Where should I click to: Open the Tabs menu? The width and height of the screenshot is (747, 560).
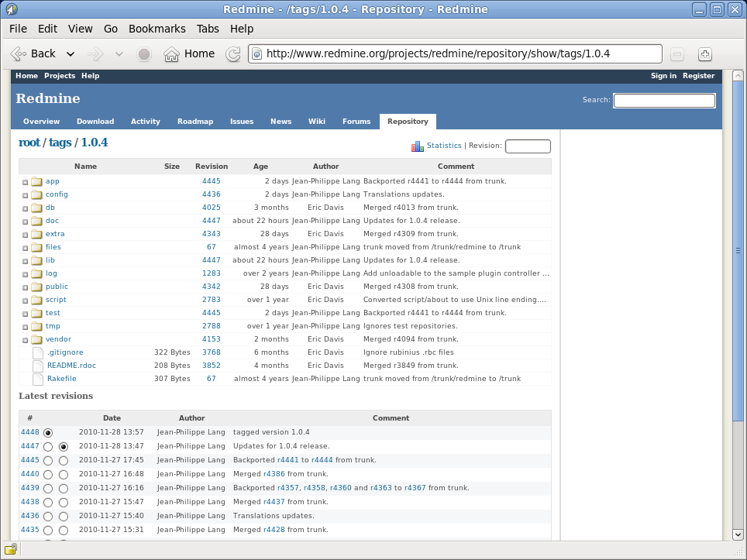(x=208, y=29)
